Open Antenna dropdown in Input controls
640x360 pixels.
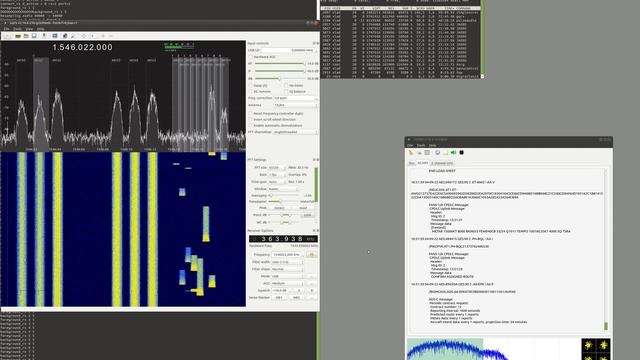click(296, 105)
